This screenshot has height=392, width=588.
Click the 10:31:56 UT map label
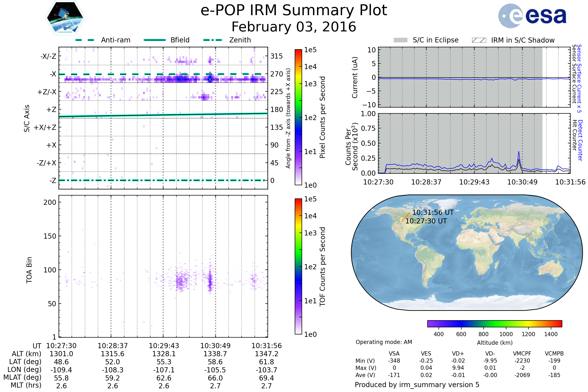coord(433,212)
